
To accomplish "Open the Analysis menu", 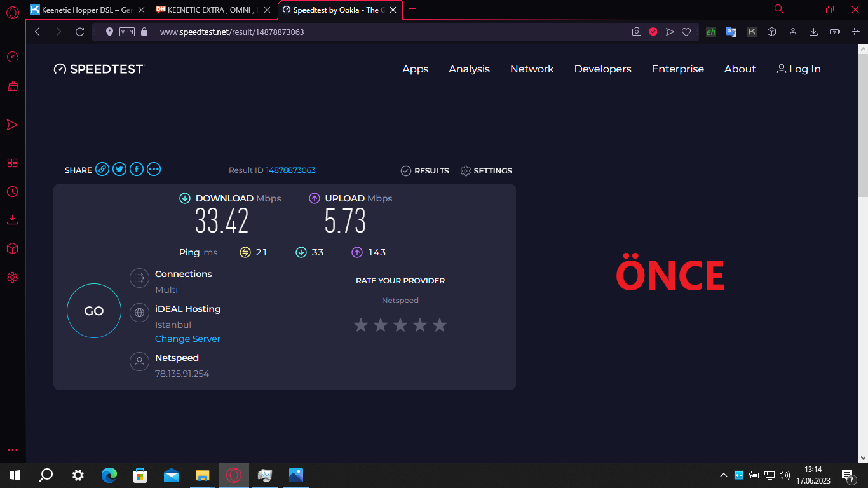I will (x=469, y=69).
